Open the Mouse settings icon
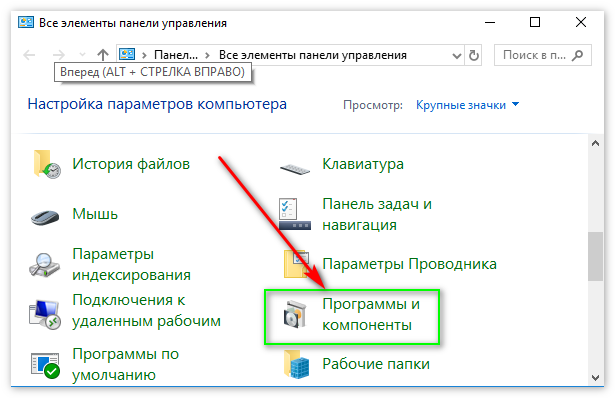Screen dimensions: 615x398 (45, 217)
